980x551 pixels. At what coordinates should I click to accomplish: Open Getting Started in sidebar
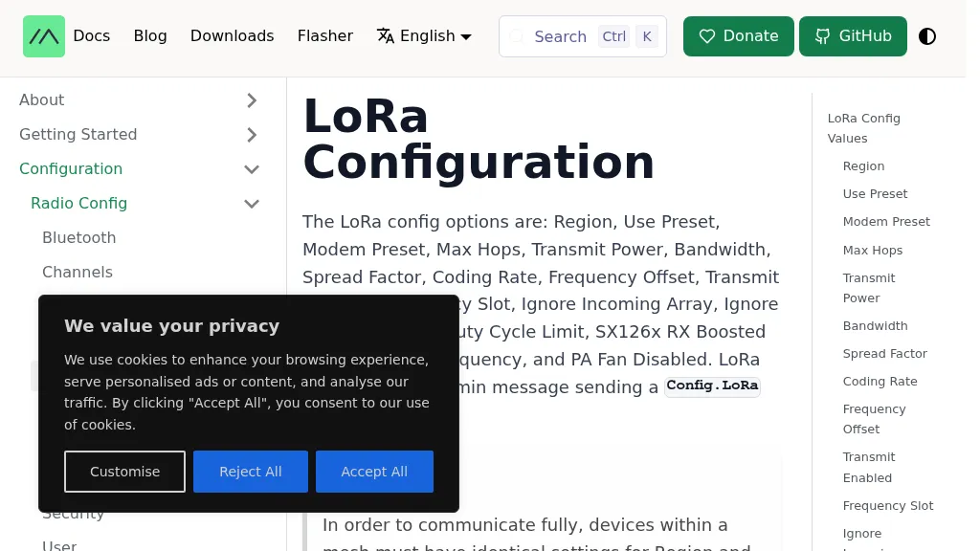pyautogui.click(x=78, y=134)
